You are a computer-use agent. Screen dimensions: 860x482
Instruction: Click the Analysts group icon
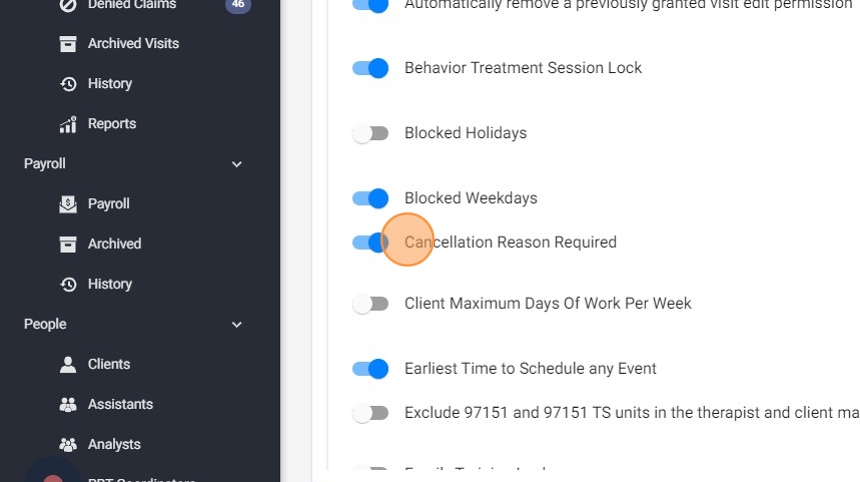point(68,444)
